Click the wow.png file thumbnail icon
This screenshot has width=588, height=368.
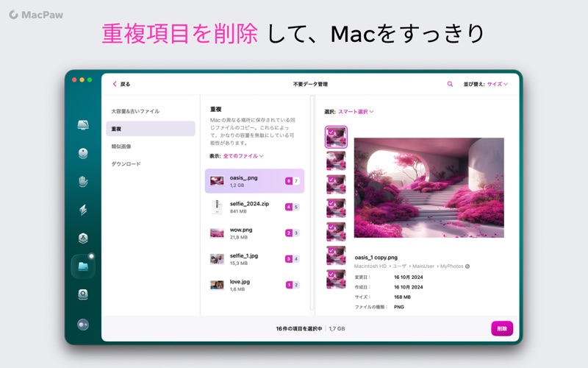pos(217,233)
